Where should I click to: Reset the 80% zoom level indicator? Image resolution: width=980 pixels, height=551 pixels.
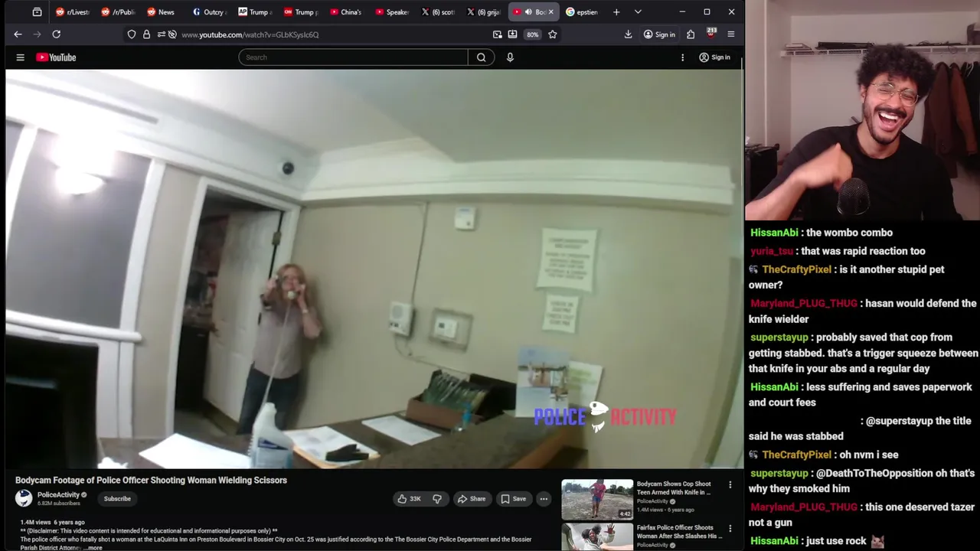click(532, 34)
